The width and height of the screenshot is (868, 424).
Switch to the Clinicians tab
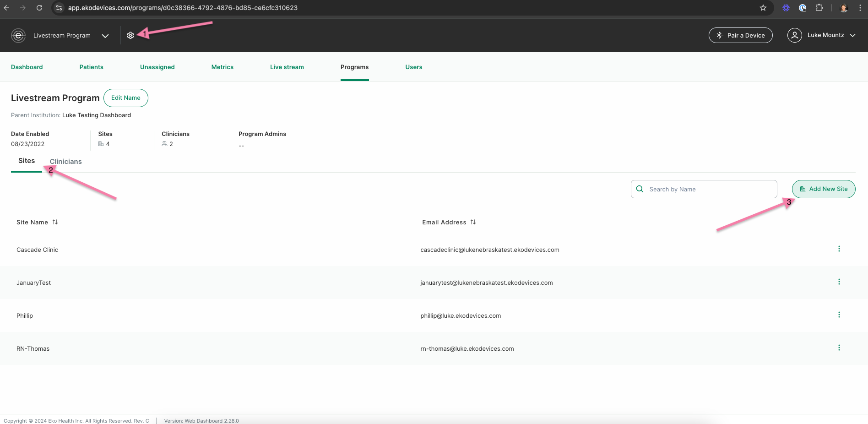[66, 162]
